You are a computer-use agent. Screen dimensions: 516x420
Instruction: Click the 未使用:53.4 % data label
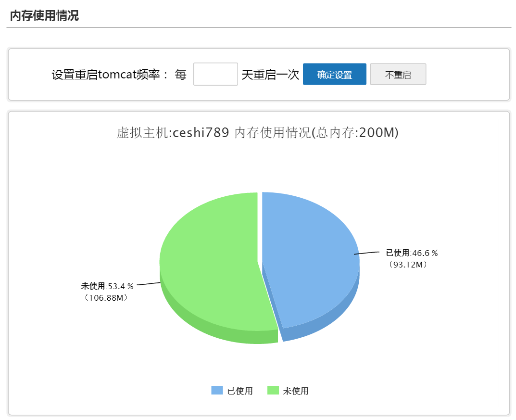click(x=107, y=286)
